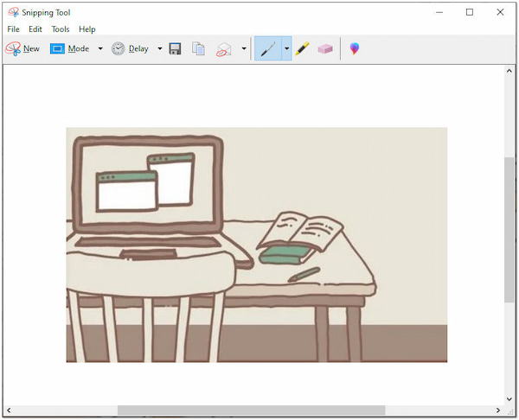Click the Delay clock button
The width and height of the screenshot is (519, 420).
[x=130, y=49]
